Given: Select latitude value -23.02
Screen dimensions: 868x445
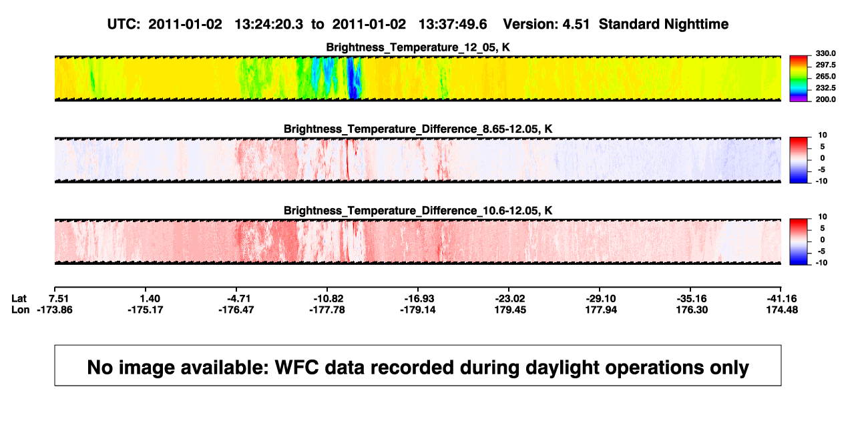Looking at the screenshot, I should (x=511, y=298).
